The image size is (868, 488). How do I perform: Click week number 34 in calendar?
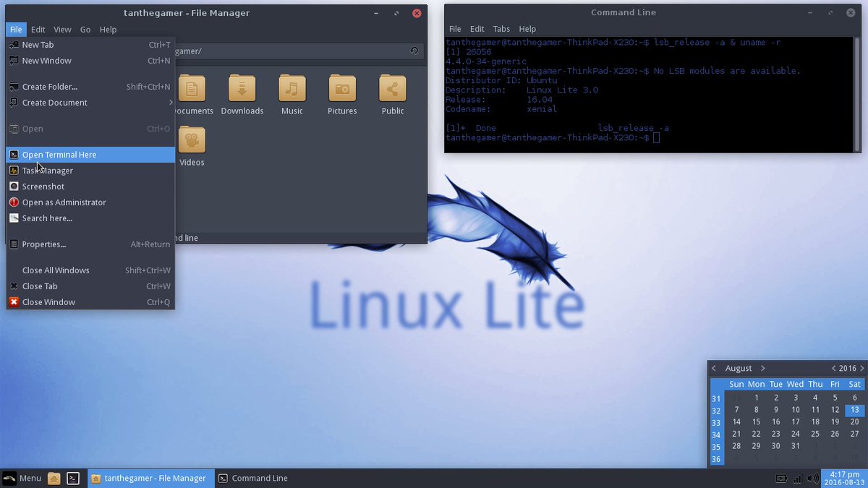[x=716, y=435]
